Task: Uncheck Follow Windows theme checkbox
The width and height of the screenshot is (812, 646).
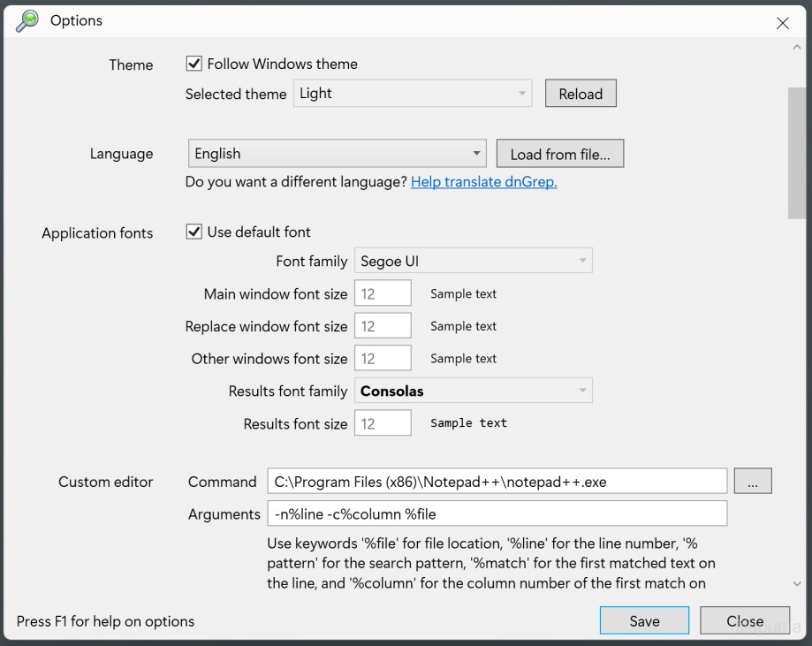Action: (x=194, y=64)
